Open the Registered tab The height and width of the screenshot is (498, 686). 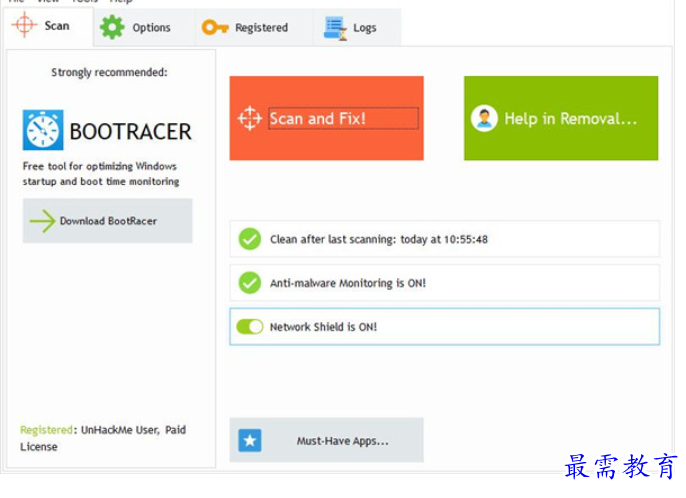(x=254, y=28)
